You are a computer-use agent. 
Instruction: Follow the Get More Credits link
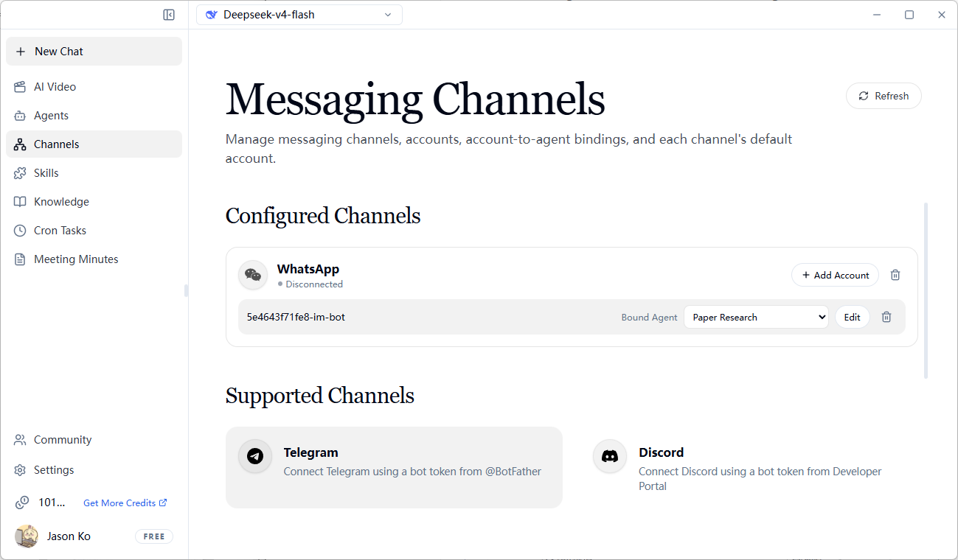[125, 503]
